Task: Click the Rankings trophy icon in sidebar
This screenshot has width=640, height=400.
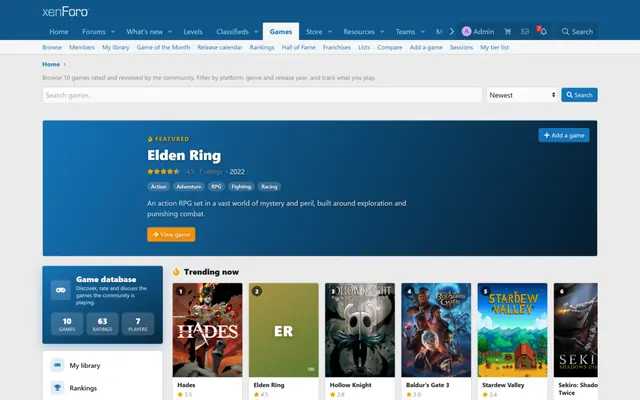Action: pos(58,387)
